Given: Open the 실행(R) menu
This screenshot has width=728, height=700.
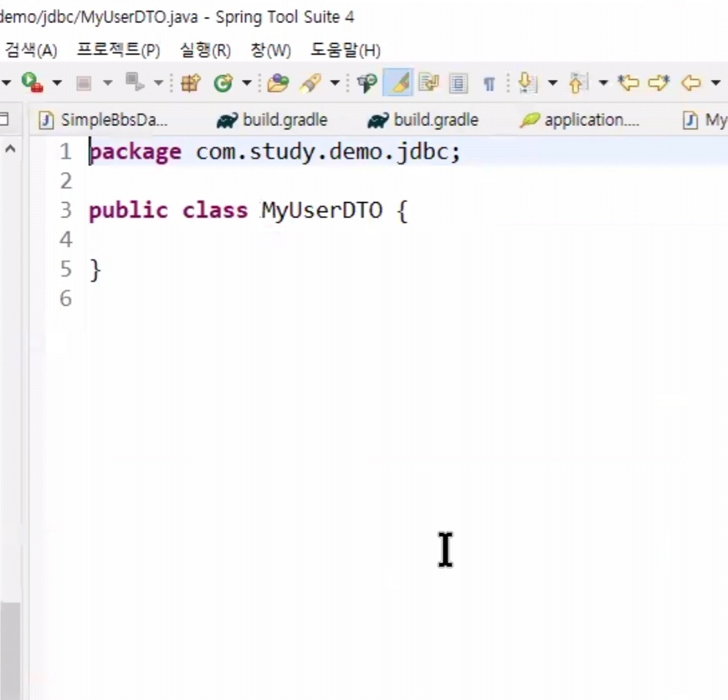Looking at the screenshot, I should (x=205, y=50).
